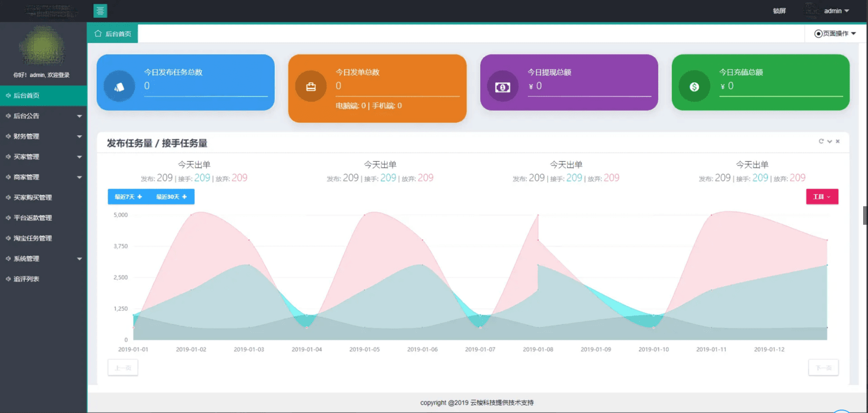The height and width of the screenshot is (413, 868).
Task: Click the dollar coin icon on green card
Action: [x=694, y=87]
